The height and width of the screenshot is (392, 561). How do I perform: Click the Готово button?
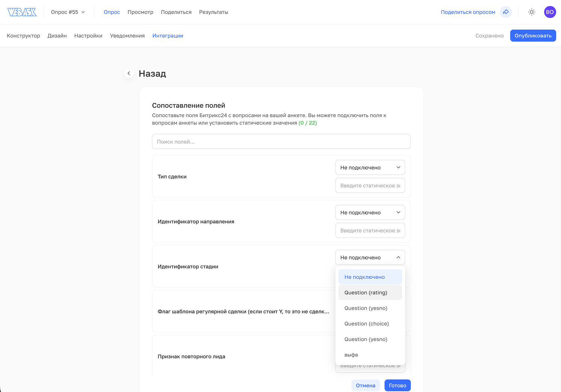(x=397, y=385)
